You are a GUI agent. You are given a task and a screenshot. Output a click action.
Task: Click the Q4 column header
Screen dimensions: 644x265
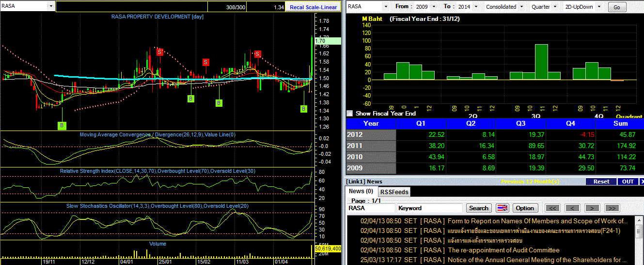(x=571, y=123)
